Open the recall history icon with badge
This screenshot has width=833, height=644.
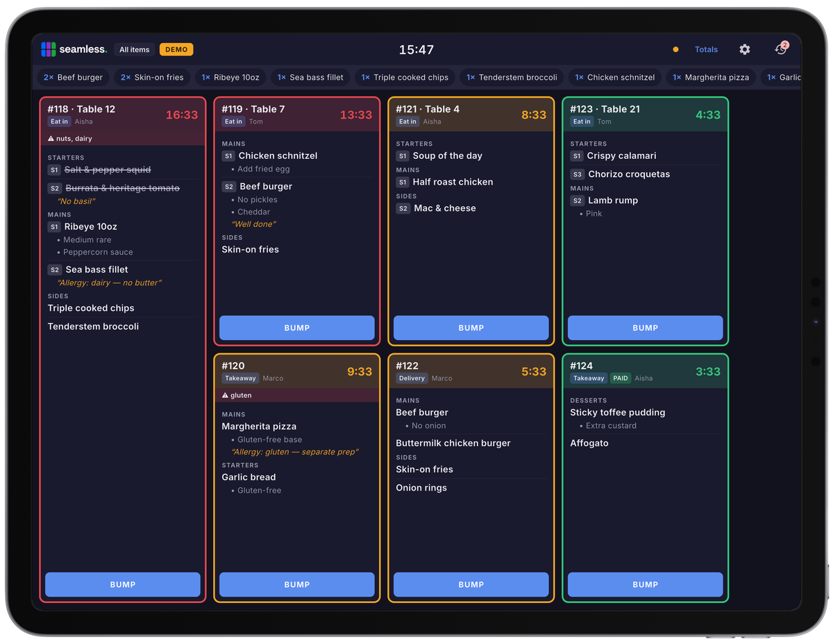tap(781, 49)
